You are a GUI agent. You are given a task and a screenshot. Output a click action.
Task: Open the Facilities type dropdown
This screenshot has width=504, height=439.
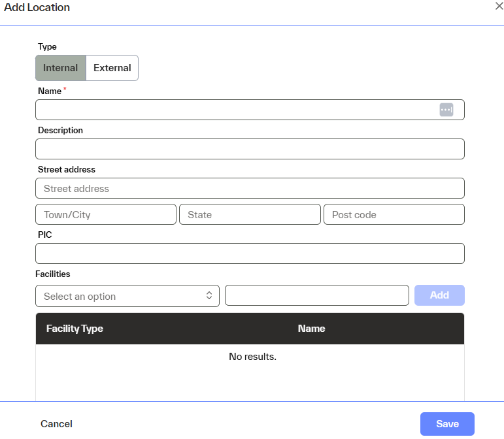pos(127,296)
